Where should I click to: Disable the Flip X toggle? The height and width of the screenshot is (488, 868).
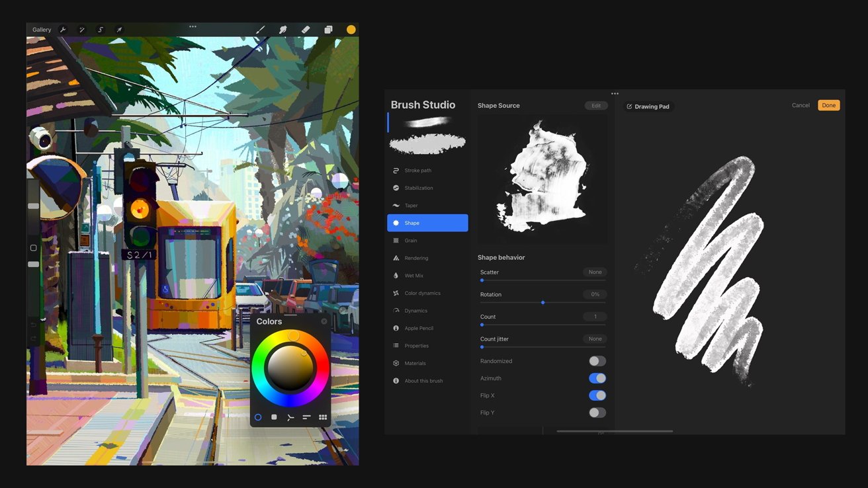pyautogui.click(x=597, y=395)
